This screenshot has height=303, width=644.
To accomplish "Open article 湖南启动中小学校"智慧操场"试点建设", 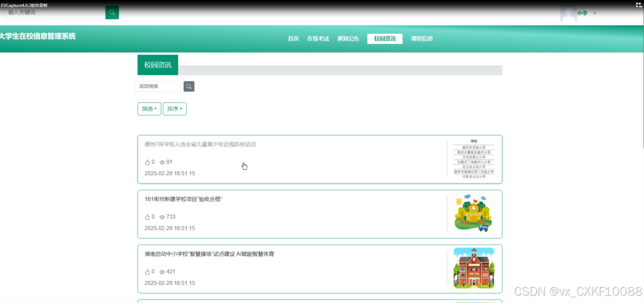I will tap(209, 254).
